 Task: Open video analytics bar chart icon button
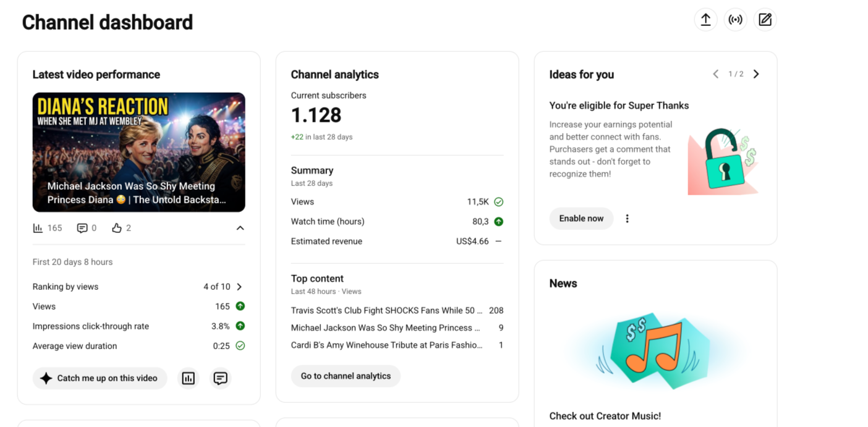(x=189, y=378)
